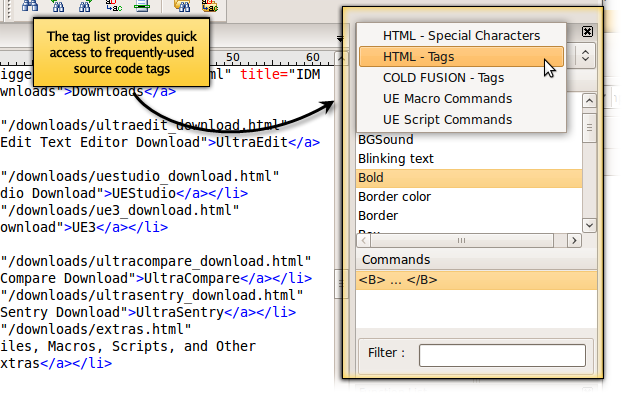The height and width of the screenshot is (394, 624).
Task: Click the title= attribute in code
Action: click(264, 74)
